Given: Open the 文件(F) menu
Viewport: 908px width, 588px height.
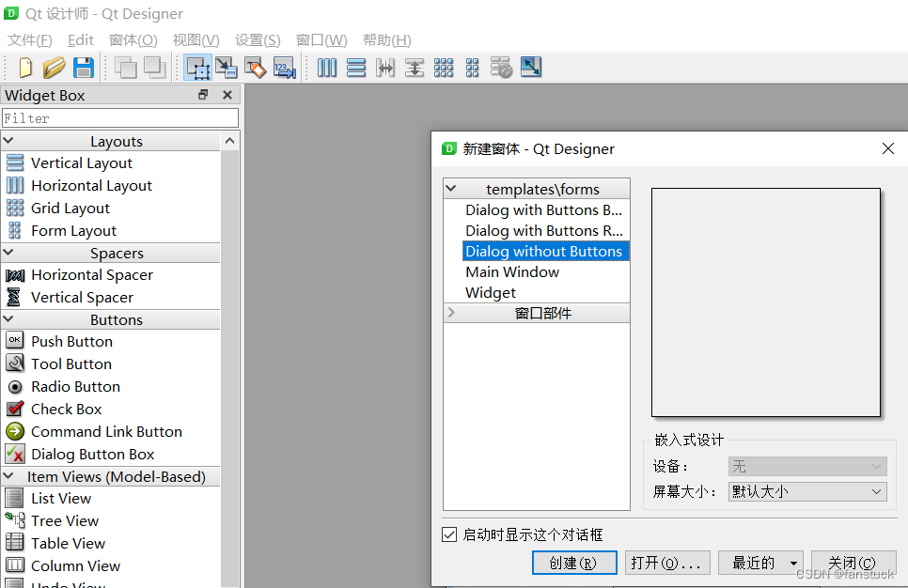Looking at the screenshot, I should (30, 40).
